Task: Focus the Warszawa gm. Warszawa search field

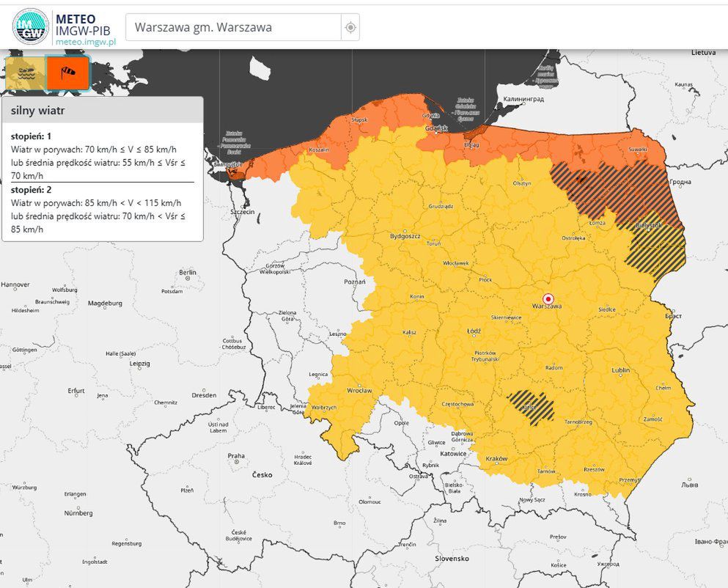Action: (x=234, y=27)
